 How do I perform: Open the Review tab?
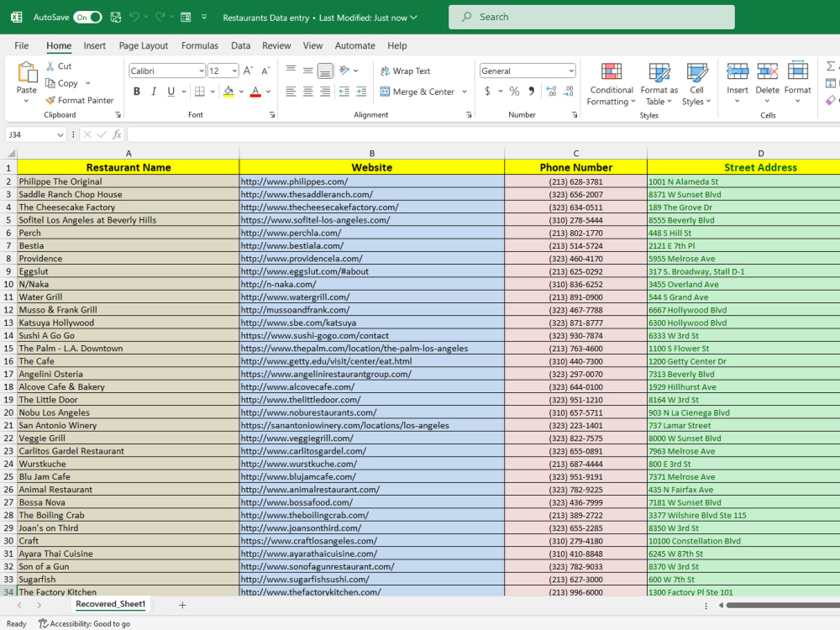[x=276, y=45]
